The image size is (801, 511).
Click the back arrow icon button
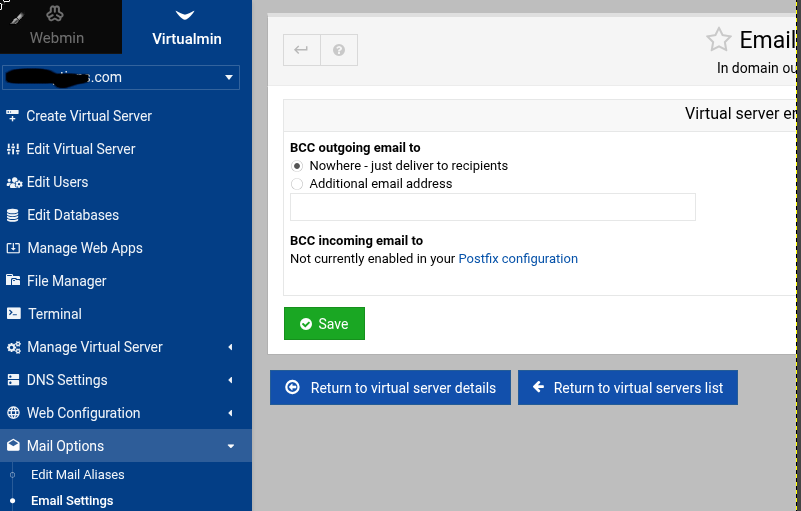click(302, 50)
